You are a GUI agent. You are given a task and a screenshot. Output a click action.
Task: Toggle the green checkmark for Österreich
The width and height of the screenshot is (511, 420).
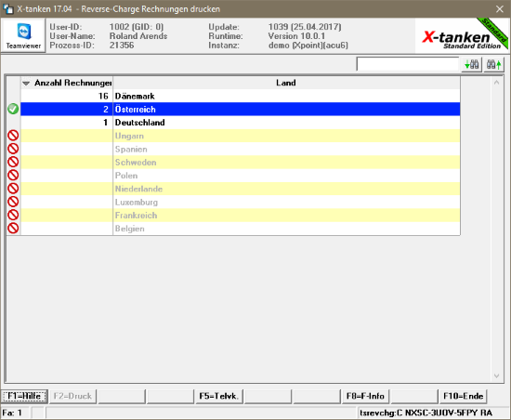point(13,109)
